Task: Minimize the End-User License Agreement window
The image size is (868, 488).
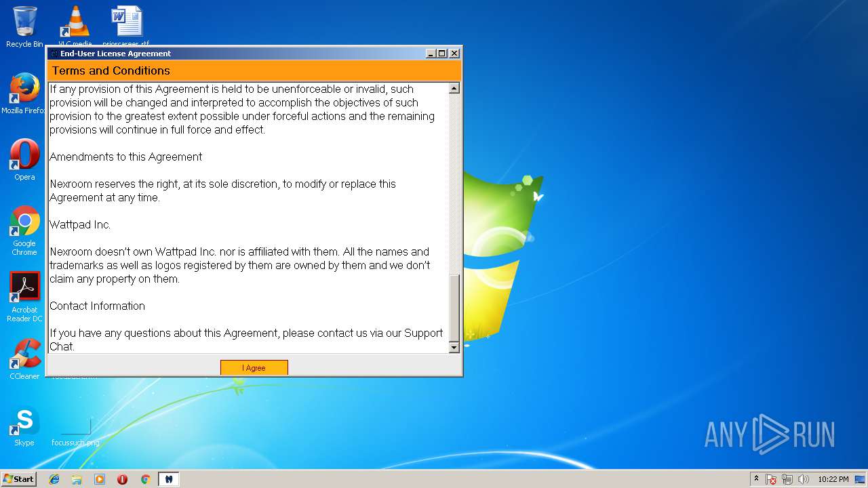Action: point(431,54)
